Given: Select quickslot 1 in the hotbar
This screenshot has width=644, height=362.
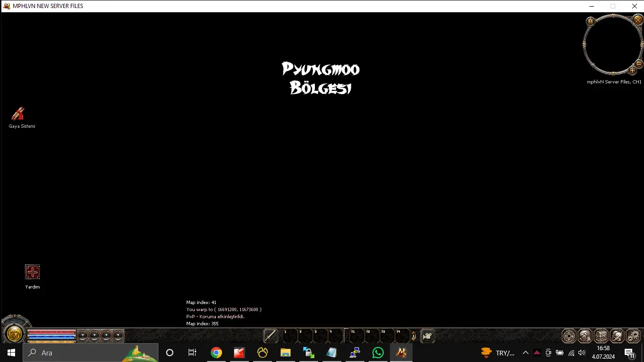Looking at the screenshot, I should point(290,336).
